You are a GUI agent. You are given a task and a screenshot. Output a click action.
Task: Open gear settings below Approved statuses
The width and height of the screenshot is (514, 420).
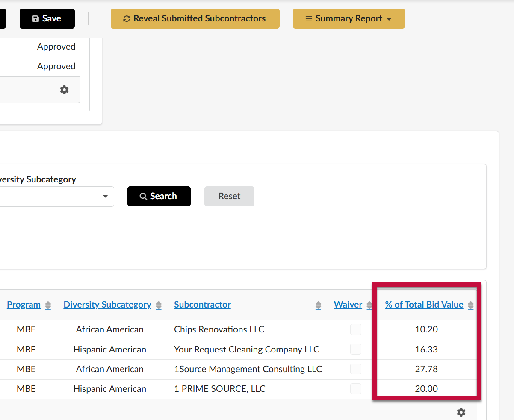tap(64, 90)
